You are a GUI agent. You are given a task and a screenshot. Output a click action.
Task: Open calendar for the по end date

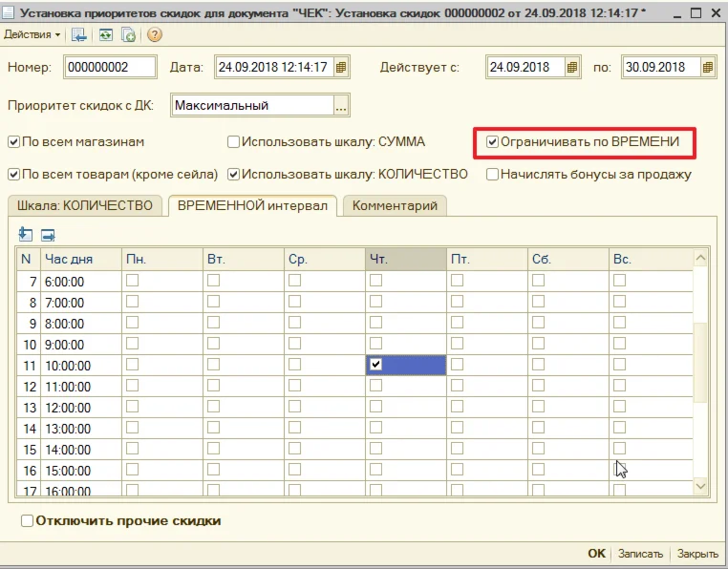click(708, 68)
